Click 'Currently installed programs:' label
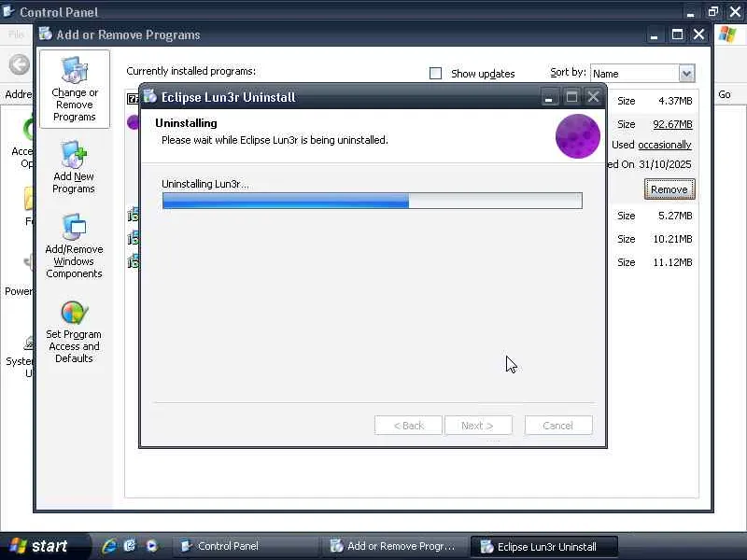 click(191, 71)
